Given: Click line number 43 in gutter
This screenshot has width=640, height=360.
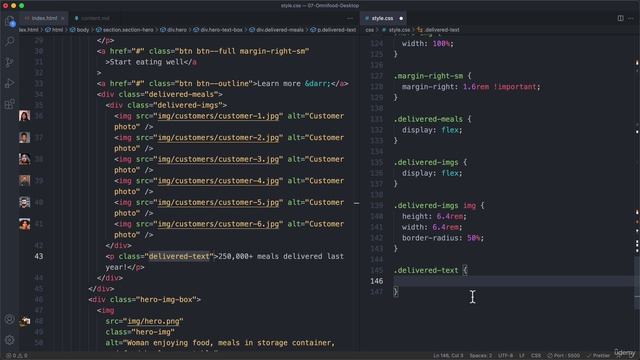Looking at the screenshot, I should pos(39,256).
